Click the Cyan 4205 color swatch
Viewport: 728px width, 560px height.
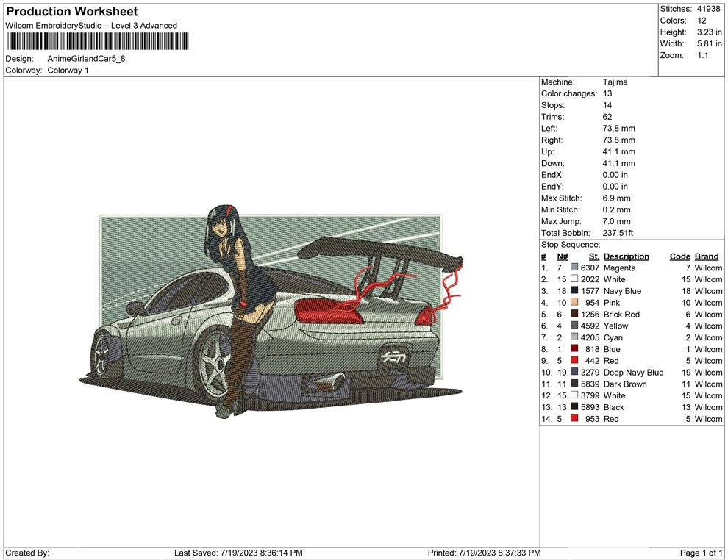[x=574, y=337]
